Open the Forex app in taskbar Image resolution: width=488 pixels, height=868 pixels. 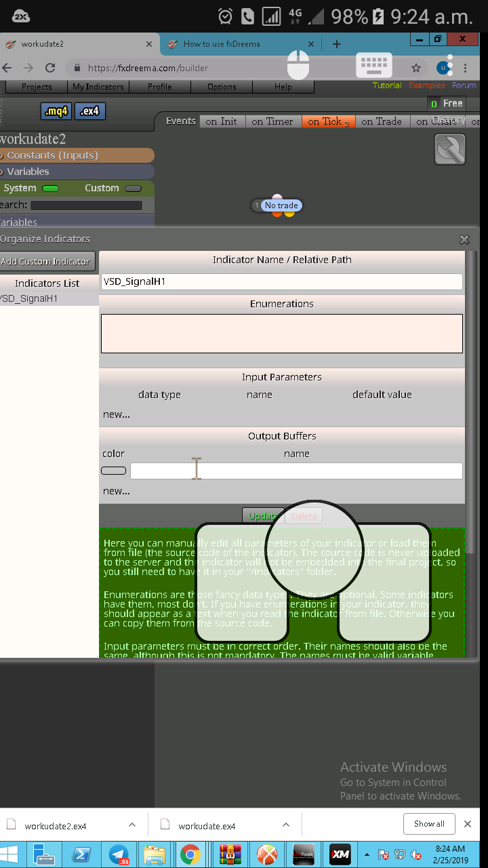point(304,854)
